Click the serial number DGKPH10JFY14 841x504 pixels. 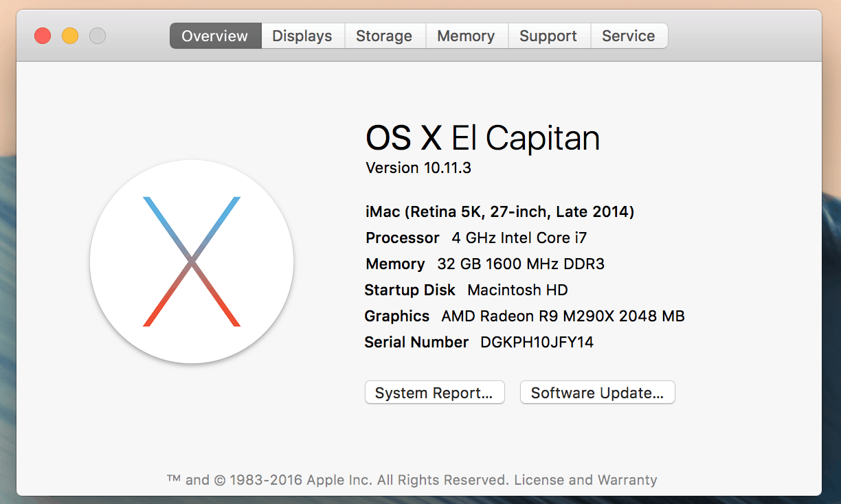537,342
